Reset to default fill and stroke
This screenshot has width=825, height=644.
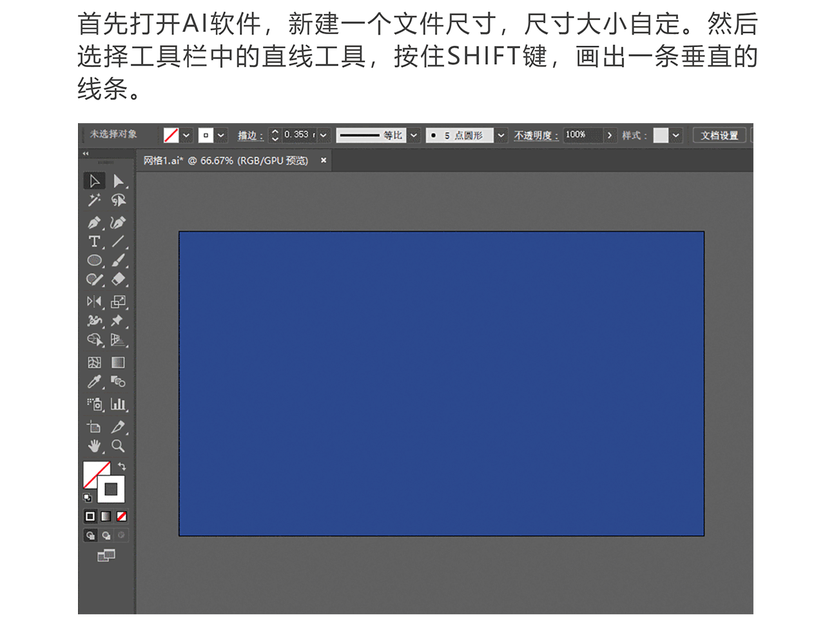(87, 498)
